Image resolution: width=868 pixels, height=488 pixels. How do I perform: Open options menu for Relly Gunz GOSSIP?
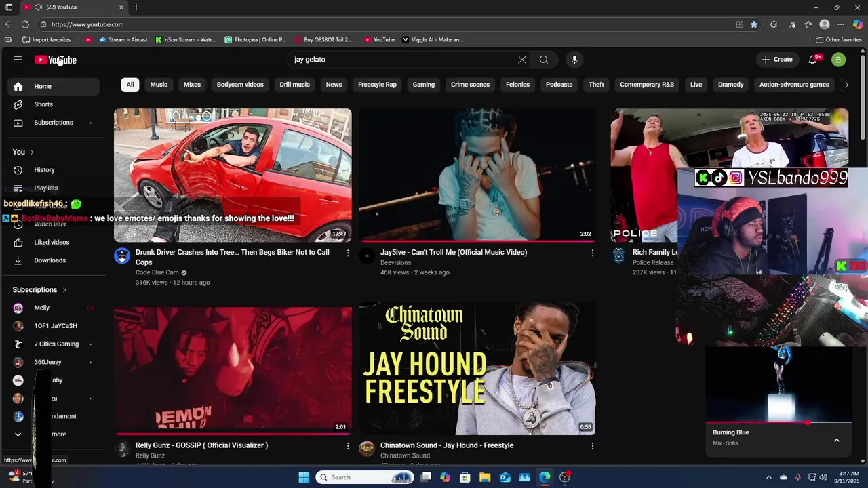pyautogui.click(x=348, y=446)
